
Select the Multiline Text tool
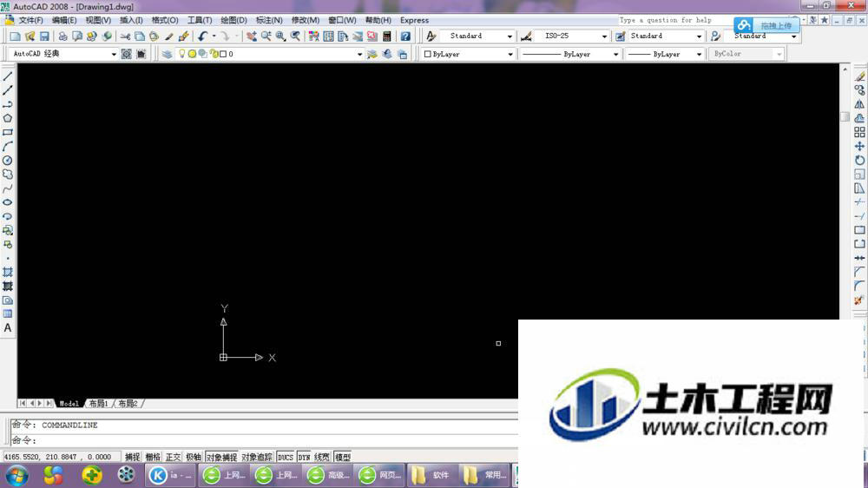(8, 328)
